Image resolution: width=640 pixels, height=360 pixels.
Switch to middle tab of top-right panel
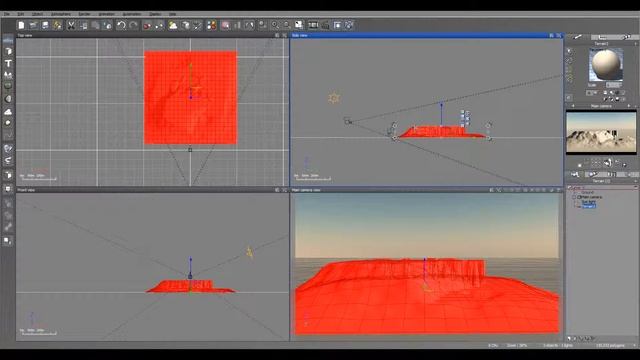click(x=602, y=37)
